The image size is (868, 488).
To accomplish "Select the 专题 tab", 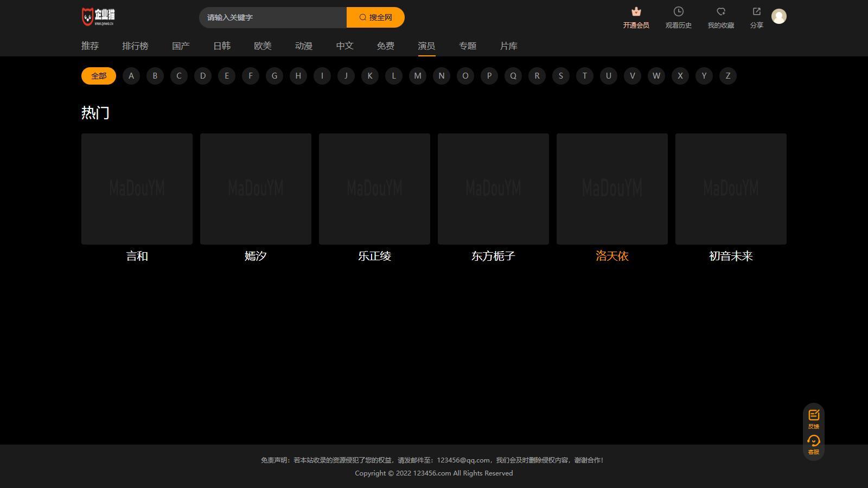I will click(468, 46).
